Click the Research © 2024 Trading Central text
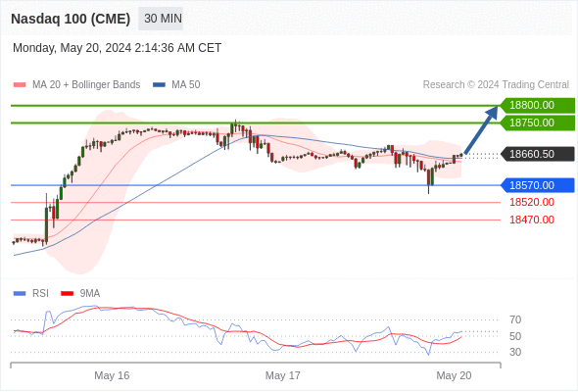Viewport: 578px width, 392px height. (x=496, y=85)
